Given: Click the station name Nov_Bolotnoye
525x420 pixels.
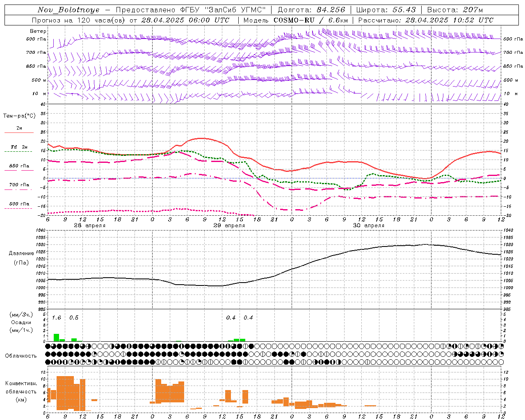Looking at the screenshot, I should pos(68,10).
